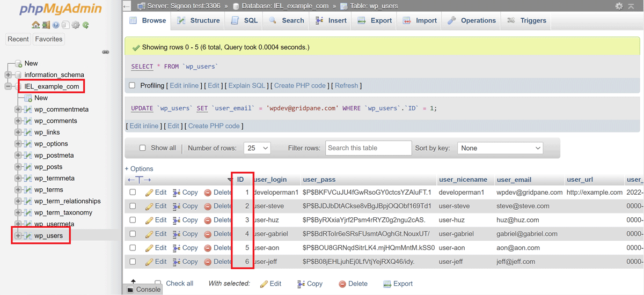Expand the wp_terms table node

pyautogui.click(x=18, y=190)
